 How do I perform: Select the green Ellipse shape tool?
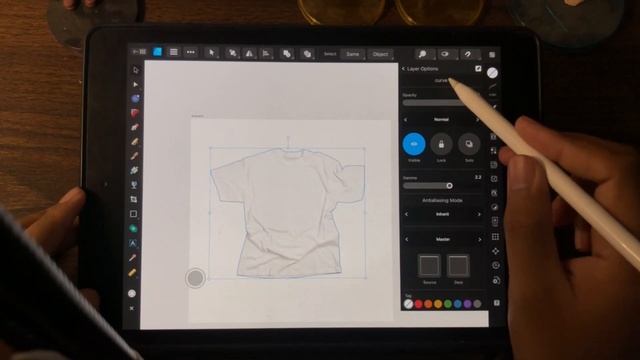click(x=133, y=229)
